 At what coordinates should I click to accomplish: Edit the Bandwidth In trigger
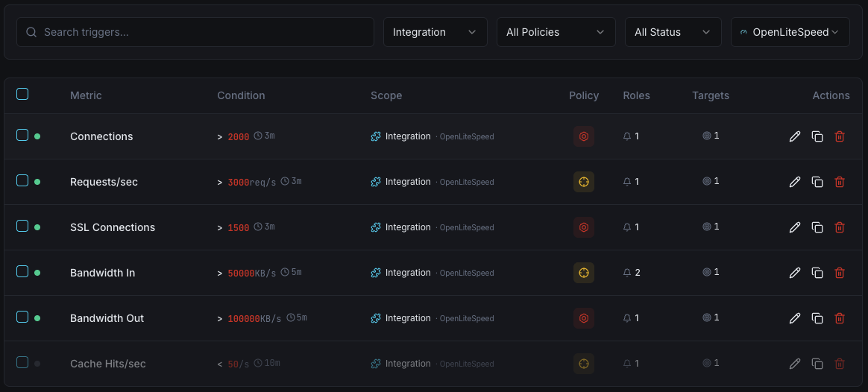tap(795, 273)
